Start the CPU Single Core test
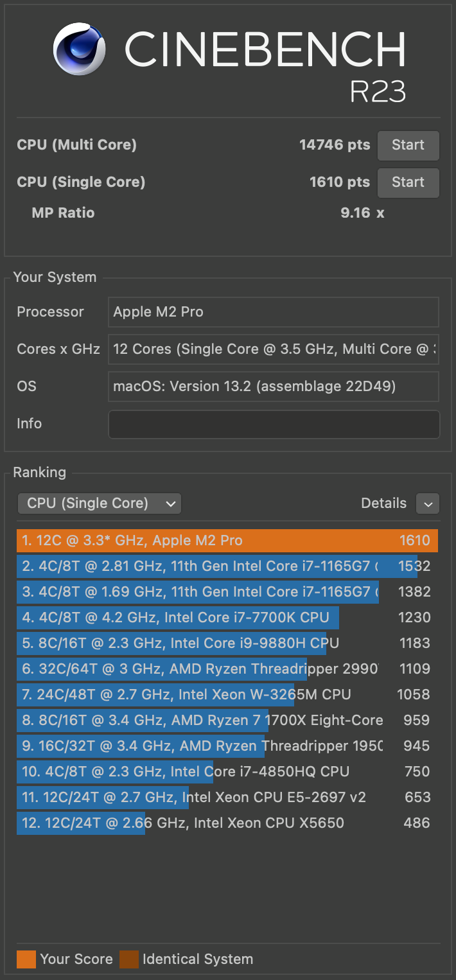 point(408,182)
